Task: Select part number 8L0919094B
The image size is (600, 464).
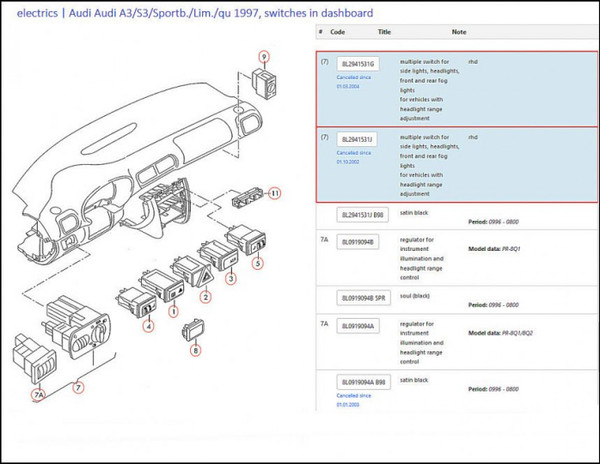Action: pyautogui.click(x=360, y=241)
